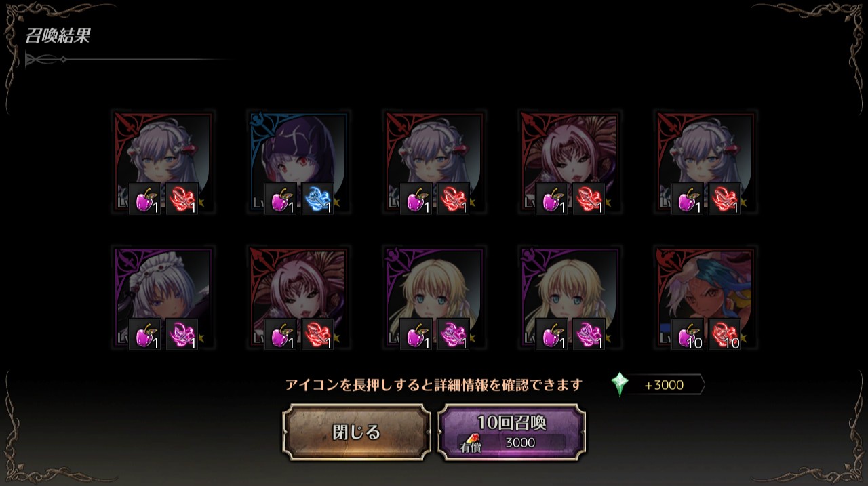Select the second blonde character card
Screen dimensions: 868x486
[x=570, y=298]
